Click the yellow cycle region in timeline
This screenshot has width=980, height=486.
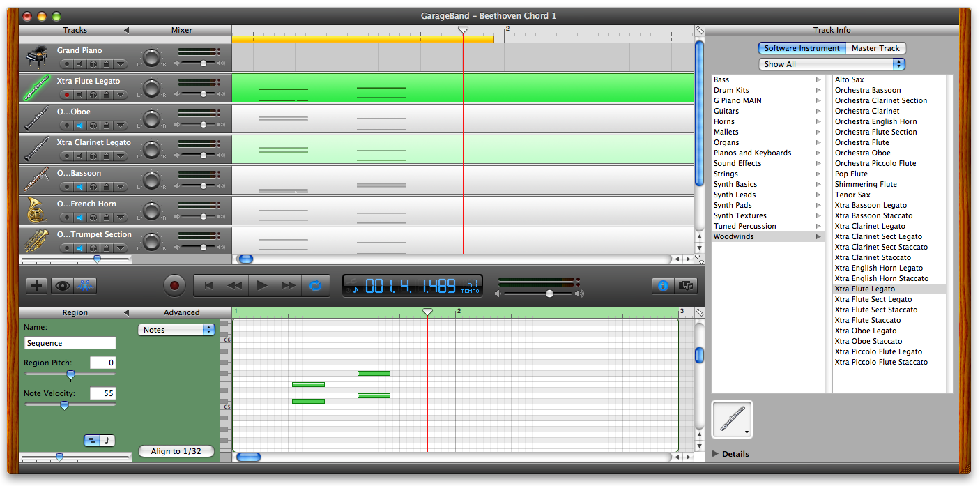click(x=363, y=40)
